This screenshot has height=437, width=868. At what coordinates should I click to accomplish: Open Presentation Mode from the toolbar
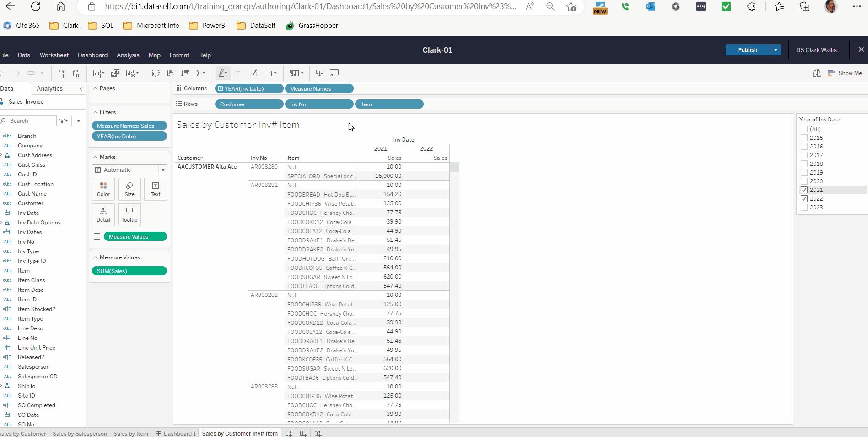(x=334, y=73)
